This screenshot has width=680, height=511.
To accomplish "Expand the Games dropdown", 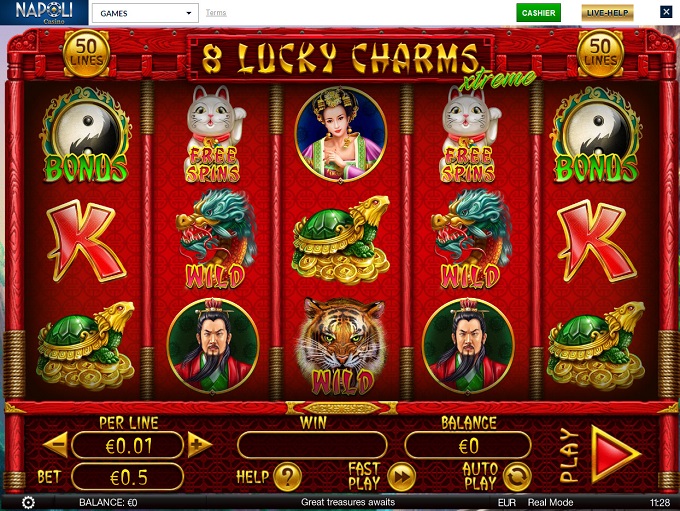I will (x=145, y=13).
